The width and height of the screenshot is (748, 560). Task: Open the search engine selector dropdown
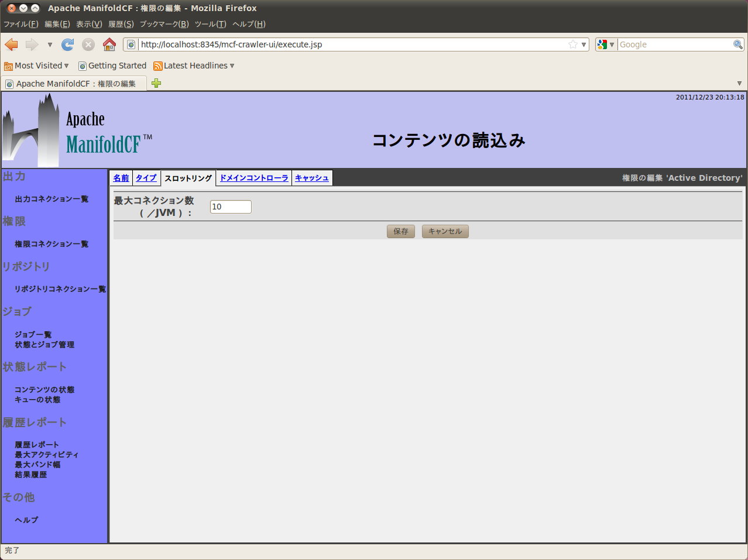click(x=606, y=44)
